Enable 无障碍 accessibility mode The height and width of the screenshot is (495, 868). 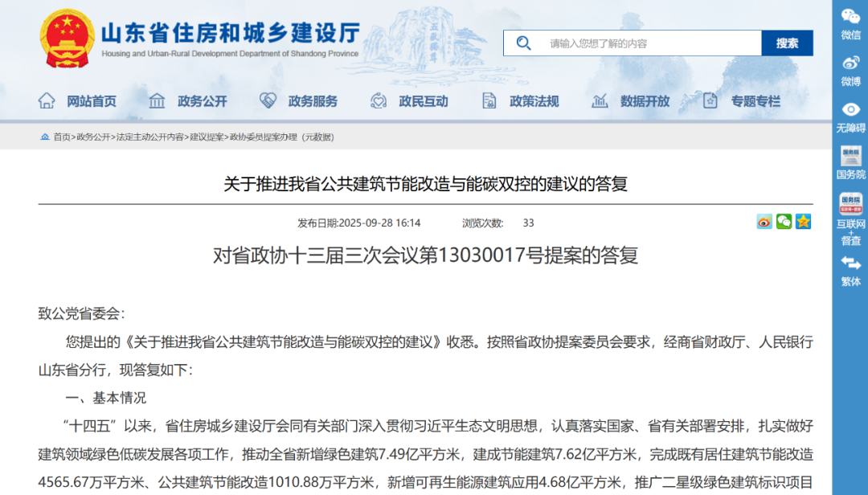pyautogui.click(x=850, y=117)
